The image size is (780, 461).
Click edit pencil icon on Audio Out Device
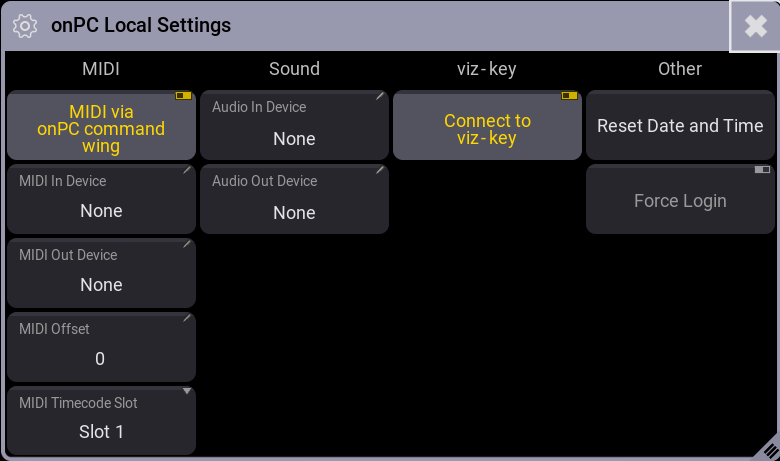(x=380, y=170)
